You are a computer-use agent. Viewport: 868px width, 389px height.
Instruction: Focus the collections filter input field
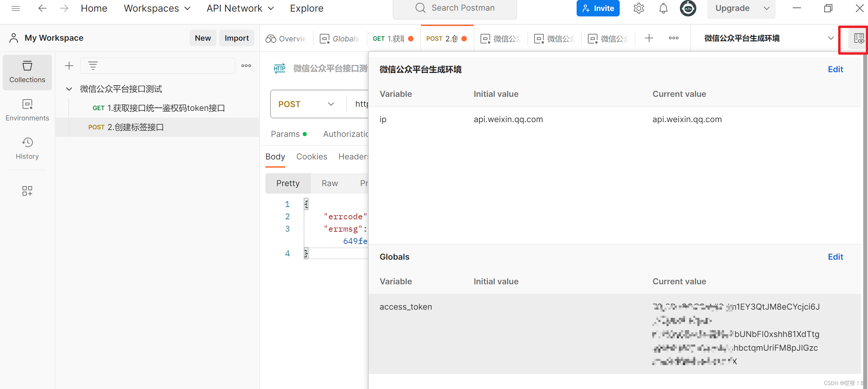[157, 66]
